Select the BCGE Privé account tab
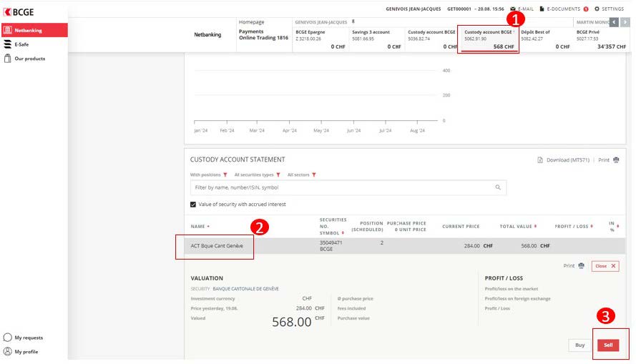Screen dimensions: 636x364 coord(601,40)
